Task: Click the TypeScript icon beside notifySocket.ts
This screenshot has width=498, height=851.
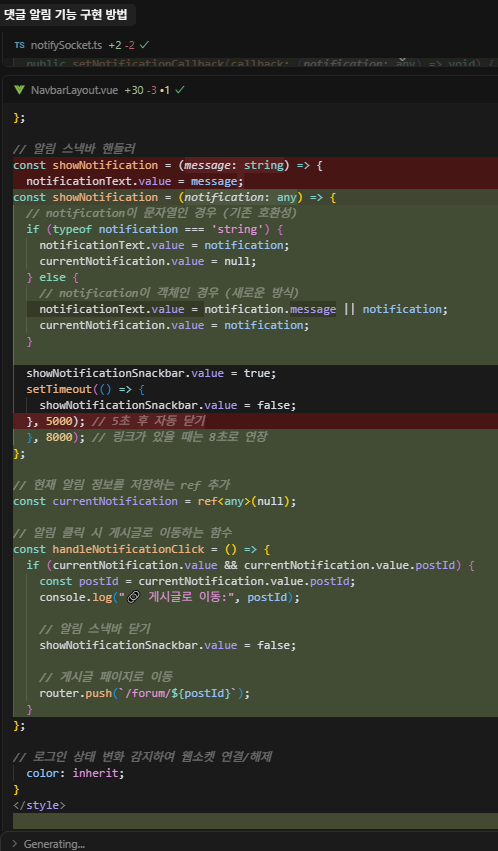Action: coord(20,45)
